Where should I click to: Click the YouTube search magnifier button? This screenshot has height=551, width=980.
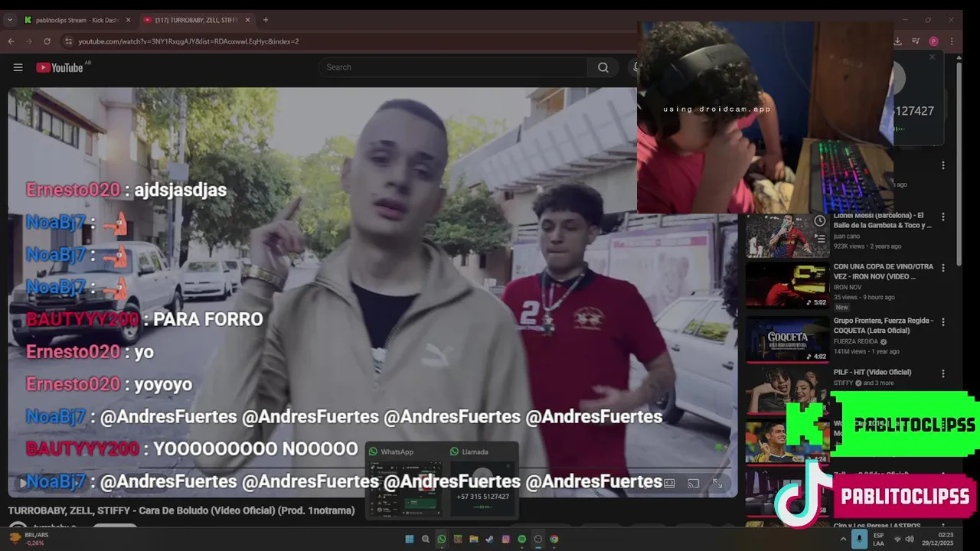click(603, 67)
